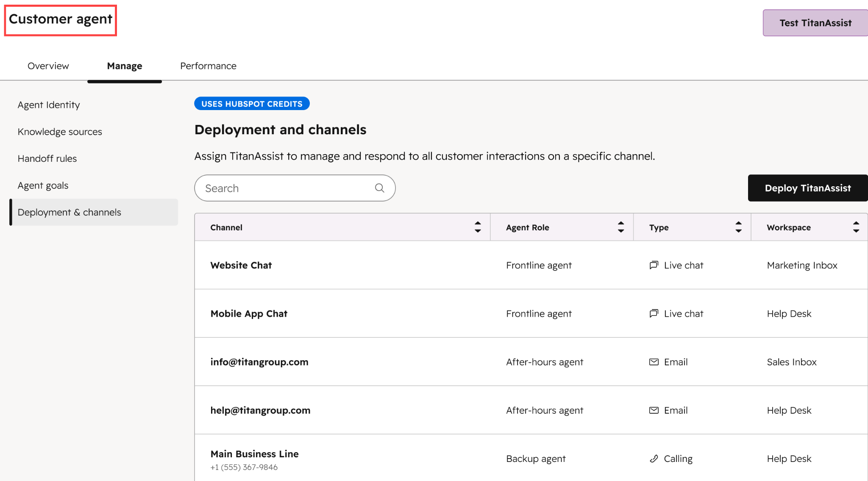Click Frontline agent in the Mobile App Chat row
The image size is (868, 481).
tap(539, 314)
